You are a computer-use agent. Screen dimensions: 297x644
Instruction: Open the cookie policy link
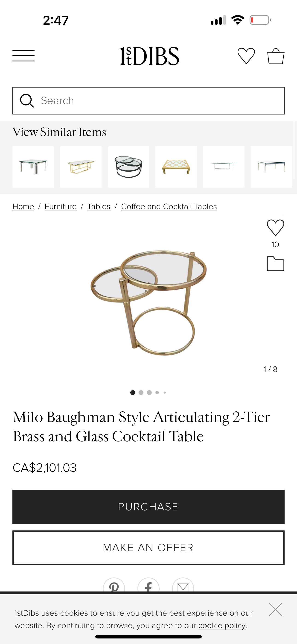coord(222,626)
